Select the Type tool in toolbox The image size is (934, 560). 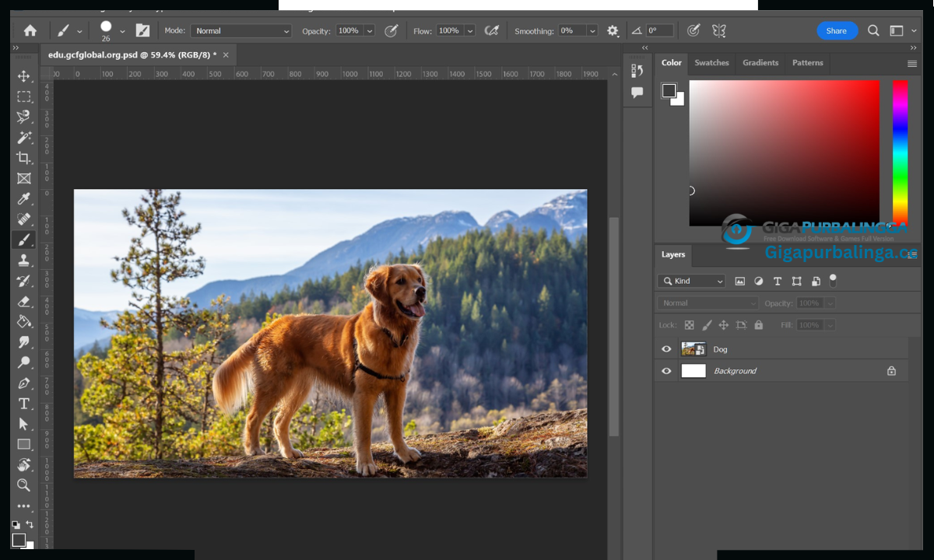(x=23, y=404)
